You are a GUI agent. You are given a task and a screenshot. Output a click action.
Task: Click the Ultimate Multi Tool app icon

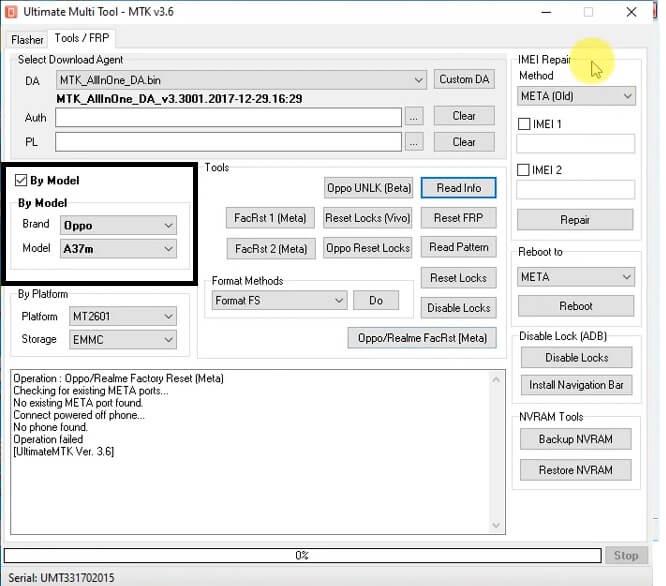[11, 12]
